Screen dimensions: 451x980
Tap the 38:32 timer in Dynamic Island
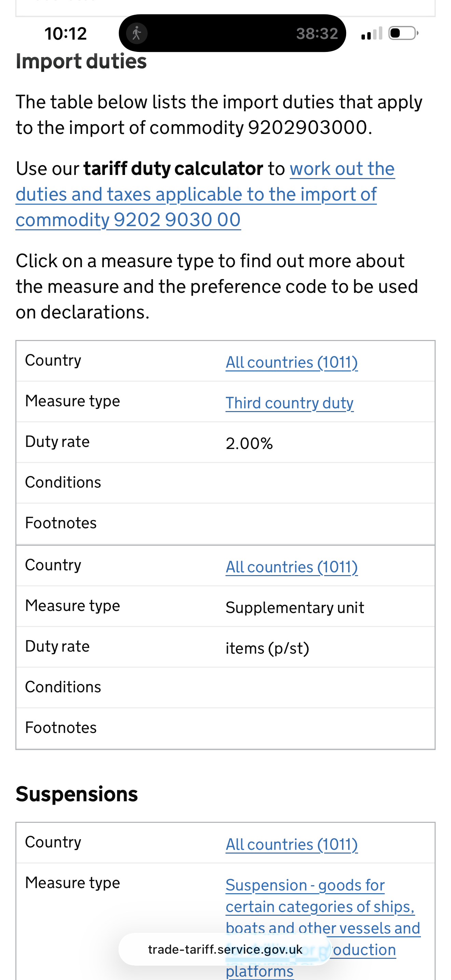pos(317,33)
